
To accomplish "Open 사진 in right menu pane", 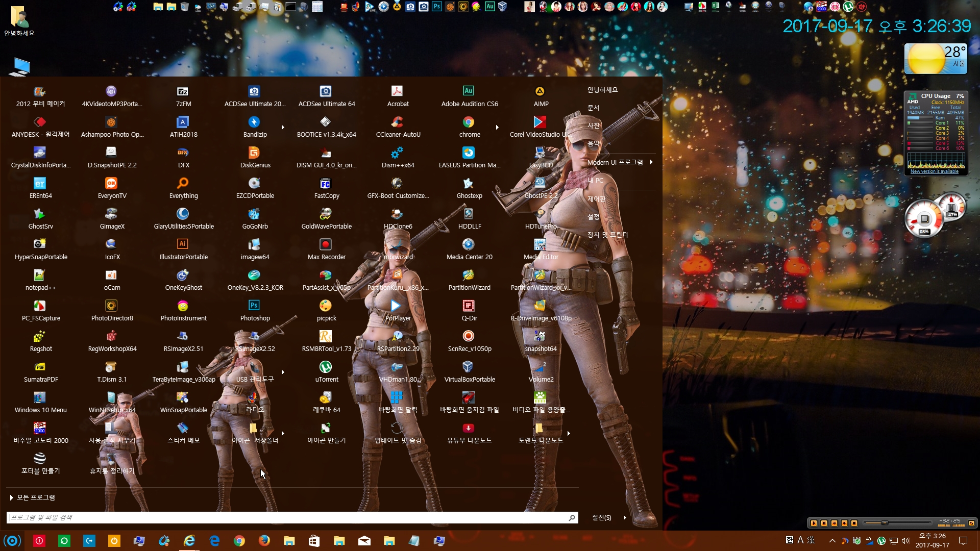I will (594, 126).
